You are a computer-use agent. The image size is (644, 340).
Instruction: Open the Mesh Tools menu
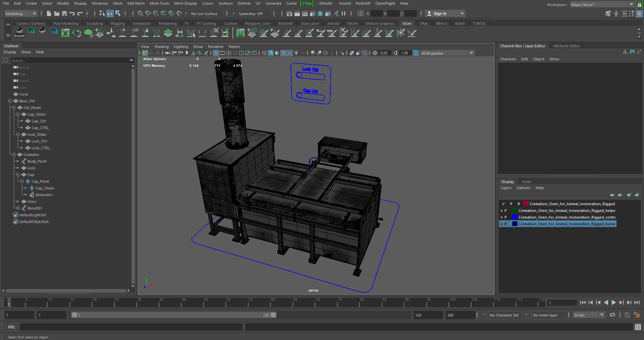[x=159, y=3]
